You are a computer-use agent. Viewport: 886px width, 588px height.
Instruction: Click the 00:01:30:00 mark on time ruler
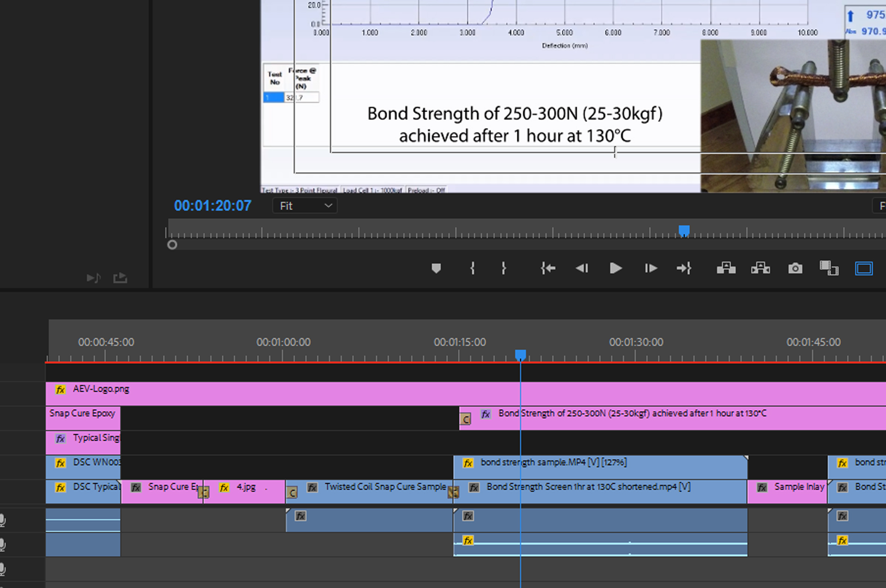click(636, 342)
